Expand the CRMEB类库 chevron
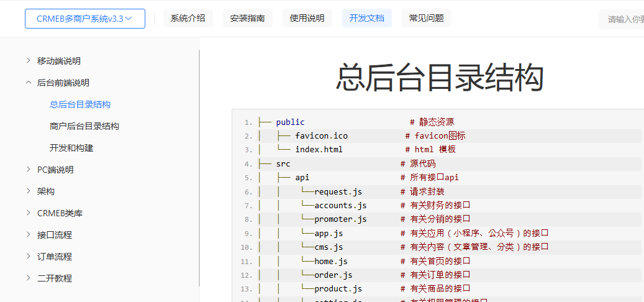 (x=28, y=213)
